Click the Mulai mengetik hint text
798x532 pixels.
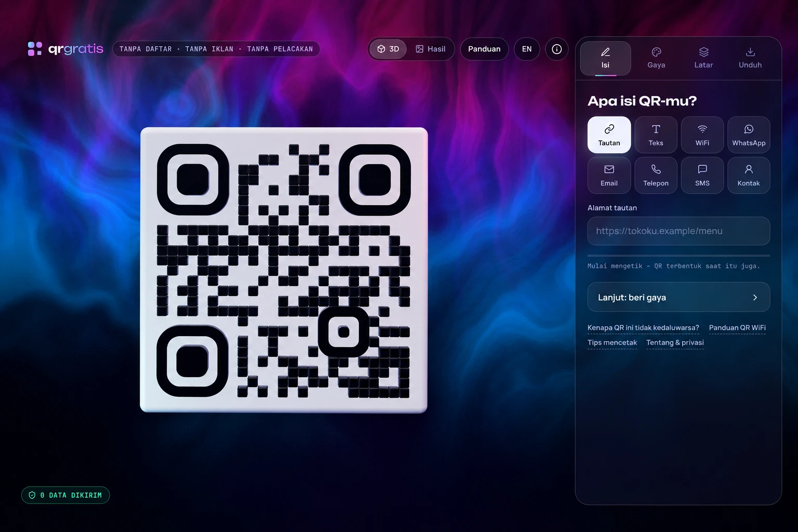click(x=673, y=266)
